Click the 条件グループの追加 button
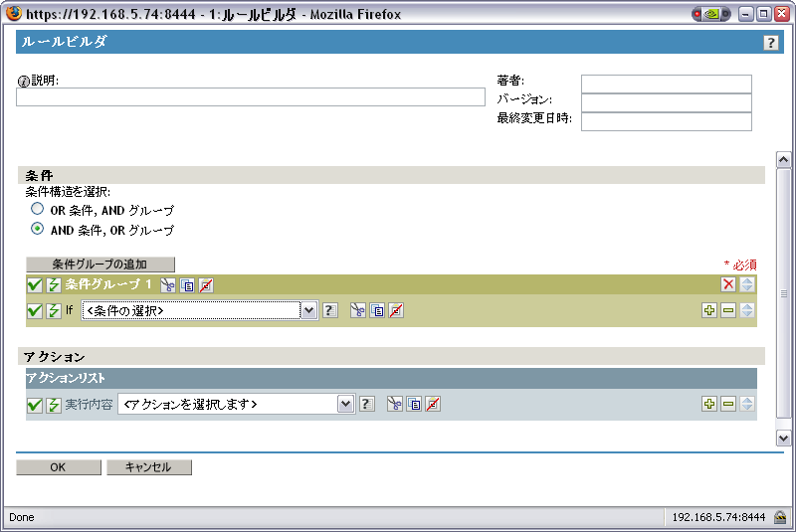796x532 pixels. click(100, 265)
